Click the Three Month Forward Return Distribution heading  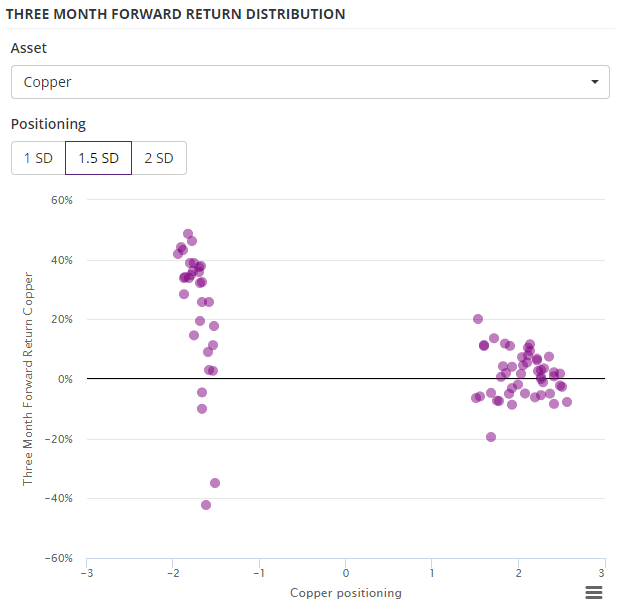tap(176, 14)
